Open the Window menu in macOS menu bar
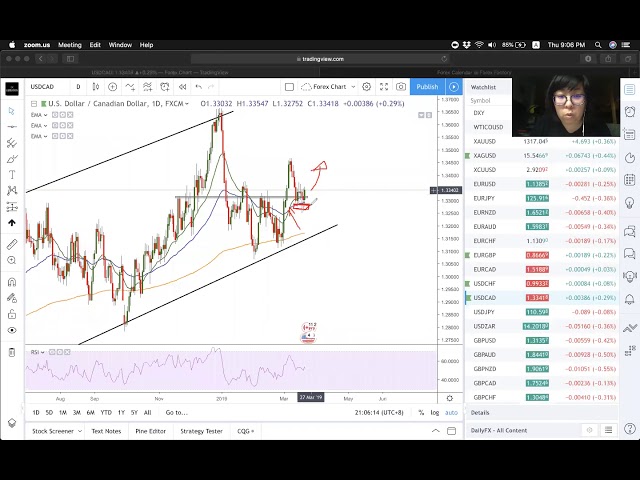 [120, 45]
